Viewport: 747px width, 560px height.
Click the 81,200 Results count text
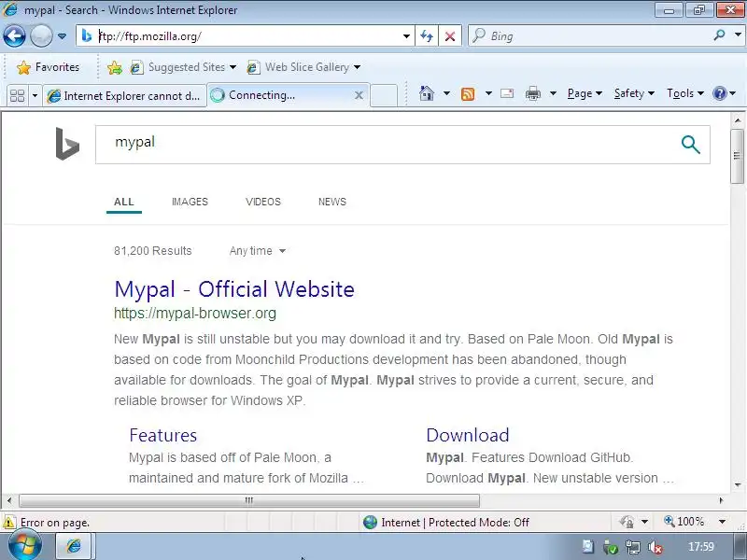[152, 251]
